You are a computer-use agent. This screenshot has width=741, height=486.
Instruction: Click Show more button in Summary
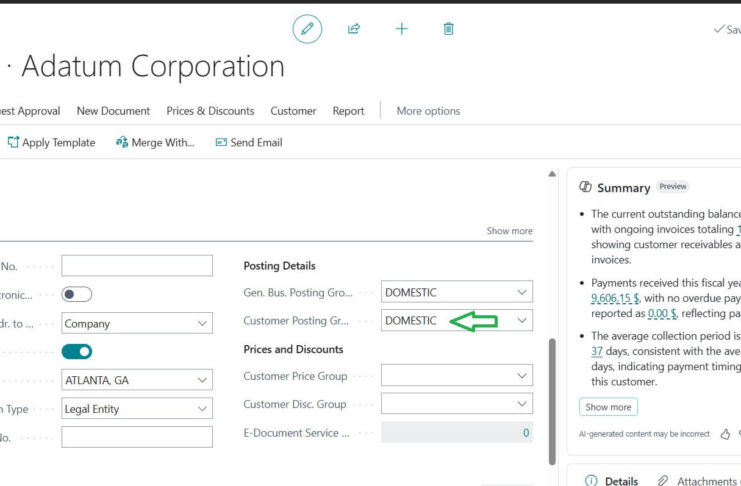click(x=608, y=407)
